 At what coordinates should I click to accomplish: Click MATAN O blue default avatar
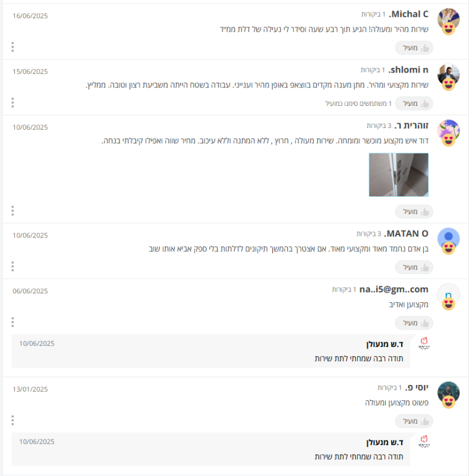448,239
